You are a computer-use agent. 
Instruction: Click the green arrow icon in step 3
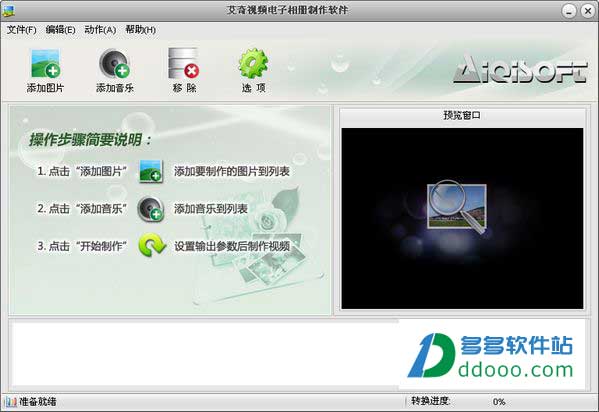coord(152,245)
